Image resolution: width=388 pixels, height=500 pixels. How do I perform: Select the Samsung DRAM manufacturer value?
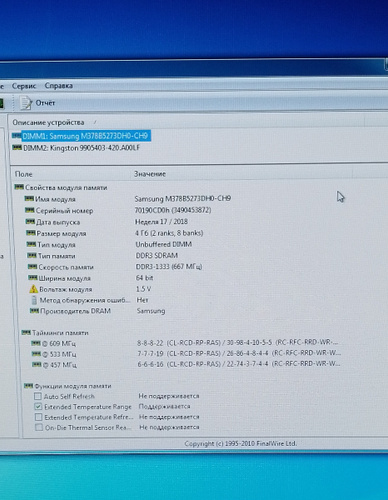151,311
